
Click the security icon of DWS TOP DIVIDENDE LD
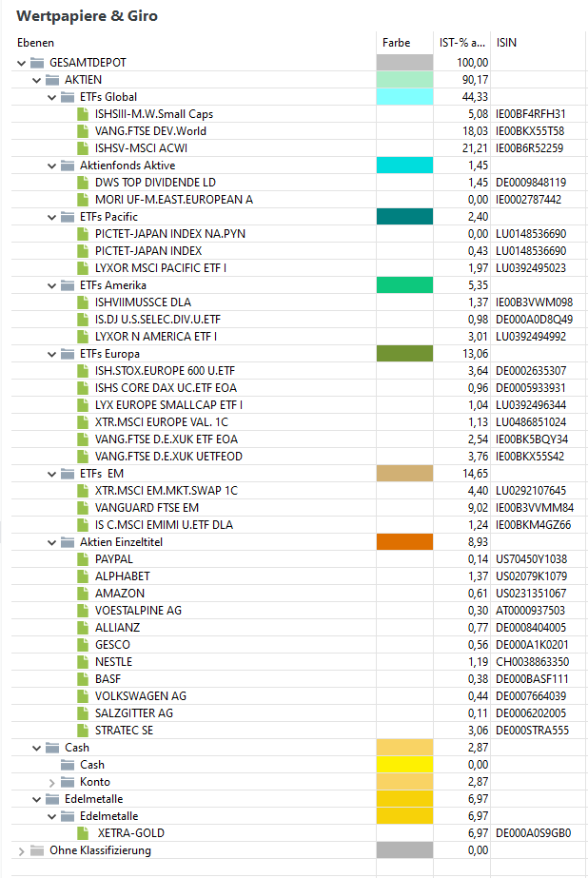[x=83, y=183]
